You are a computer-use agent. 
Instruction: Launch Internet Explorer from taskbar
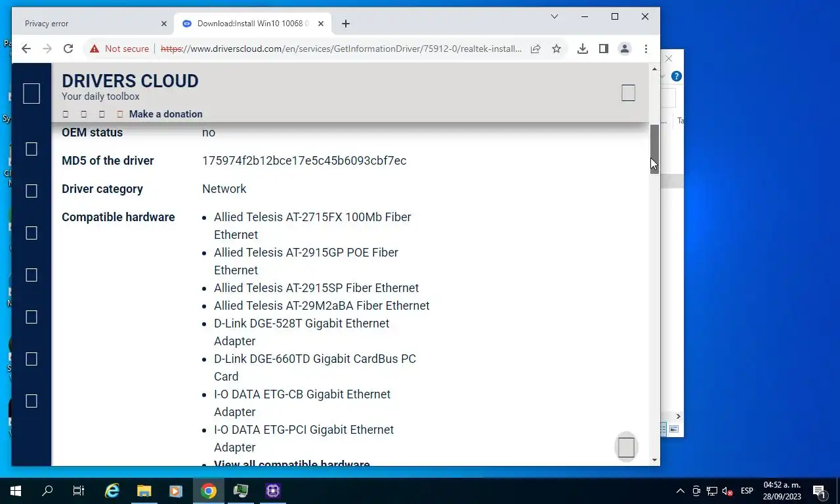click(112, 491)
